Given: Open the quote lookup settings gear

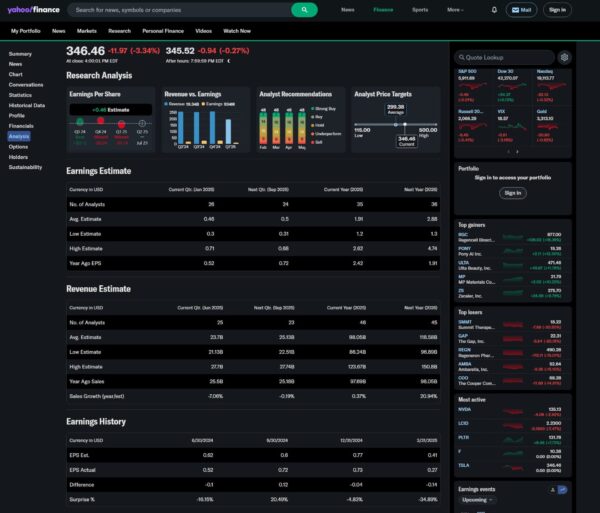Looking at the screenshot, I should [x=564, y=57].
